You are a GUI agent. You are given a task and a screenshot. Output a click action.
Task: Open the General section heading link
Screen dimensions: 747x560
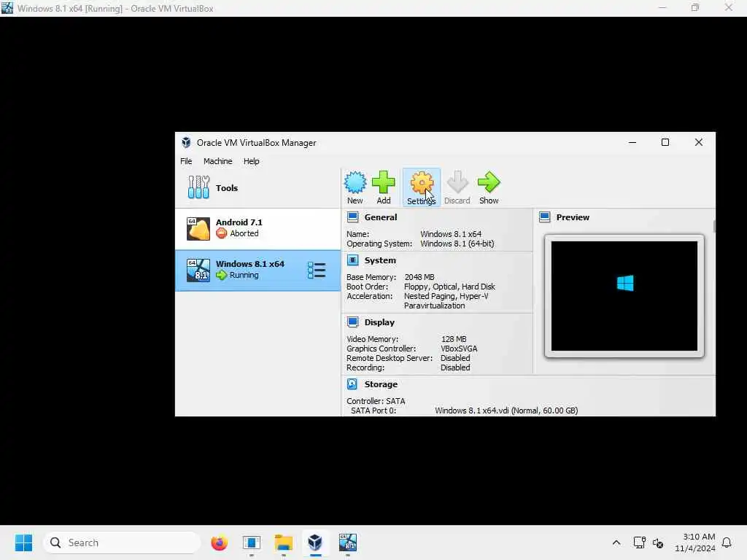click(380, 217)
